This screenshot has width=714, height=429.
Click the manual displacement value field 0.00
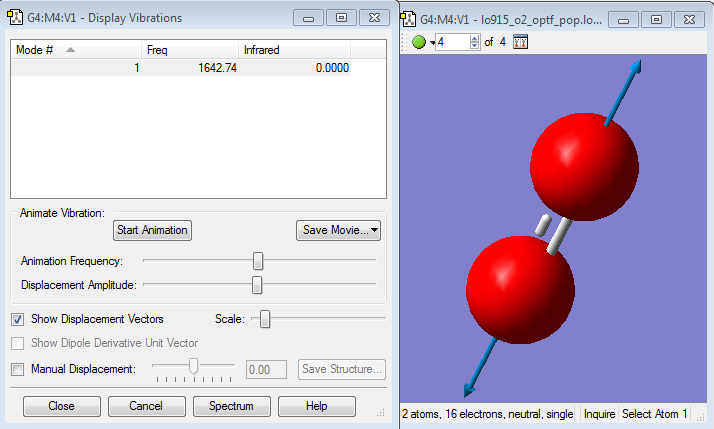[x=266, y=369]
